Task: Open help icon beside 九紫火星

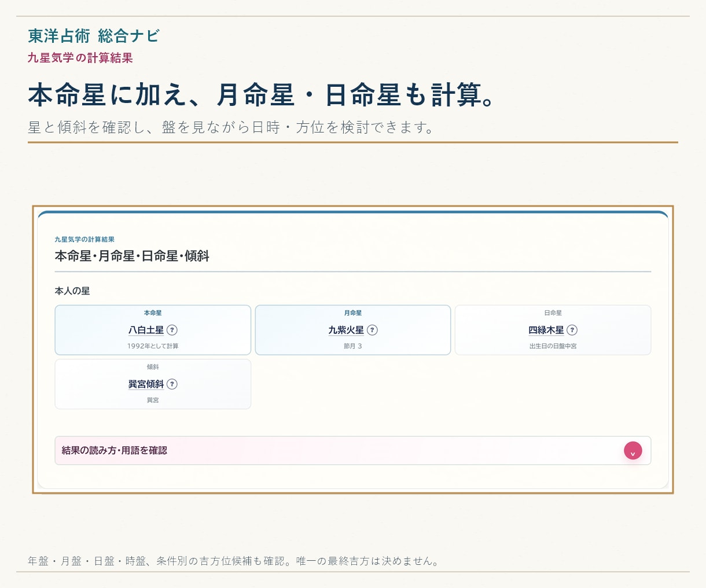Action: point(372,330)
